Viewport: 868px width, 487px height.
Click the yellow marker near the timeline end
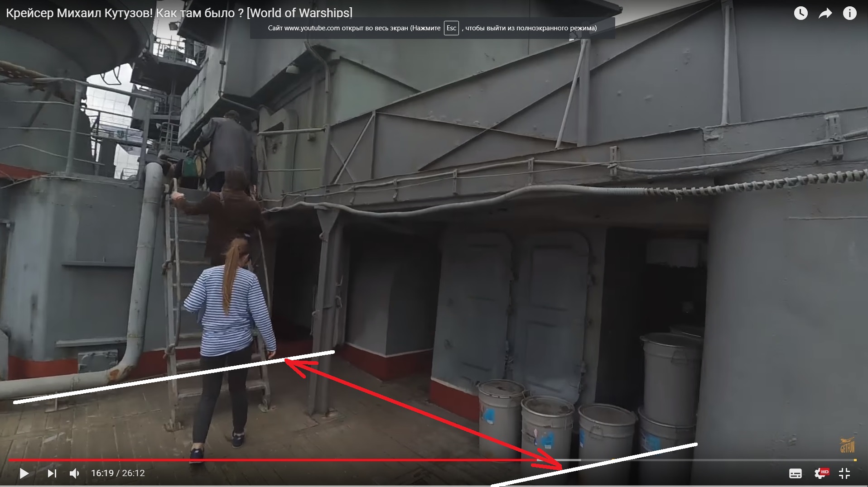point(855,460)
